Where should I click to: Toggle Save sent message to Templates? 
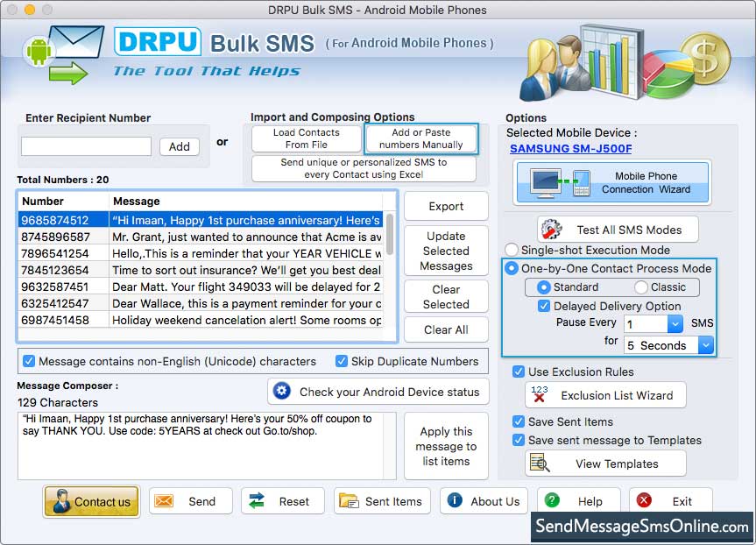pos(519,440)
